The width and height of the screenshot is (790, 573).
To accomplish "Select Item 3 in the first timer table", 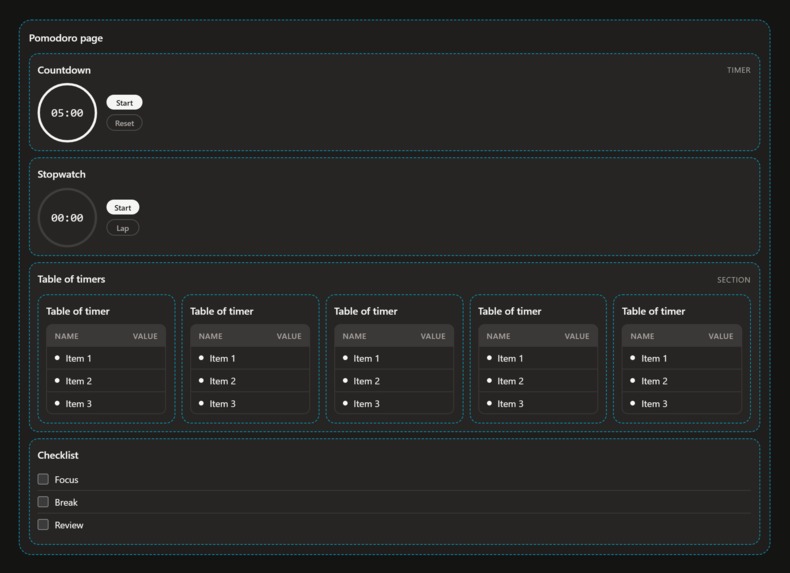I will 106,404.
